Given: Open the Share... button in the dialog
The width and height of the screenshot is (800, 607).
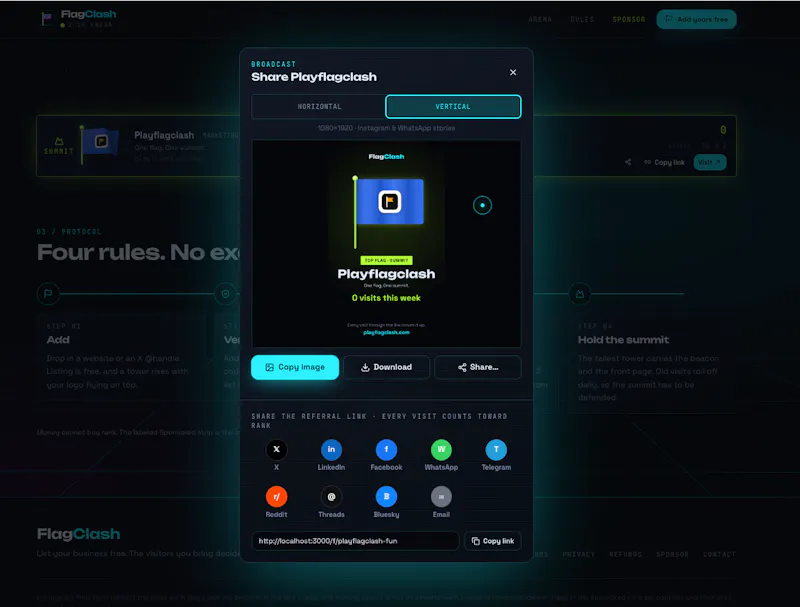Looking at the screenshot, I should 478,367.
